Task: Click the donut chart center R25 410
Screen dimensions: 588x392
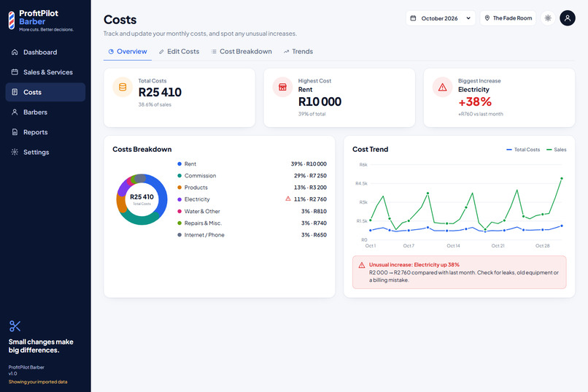Action: tap(142, 197)
